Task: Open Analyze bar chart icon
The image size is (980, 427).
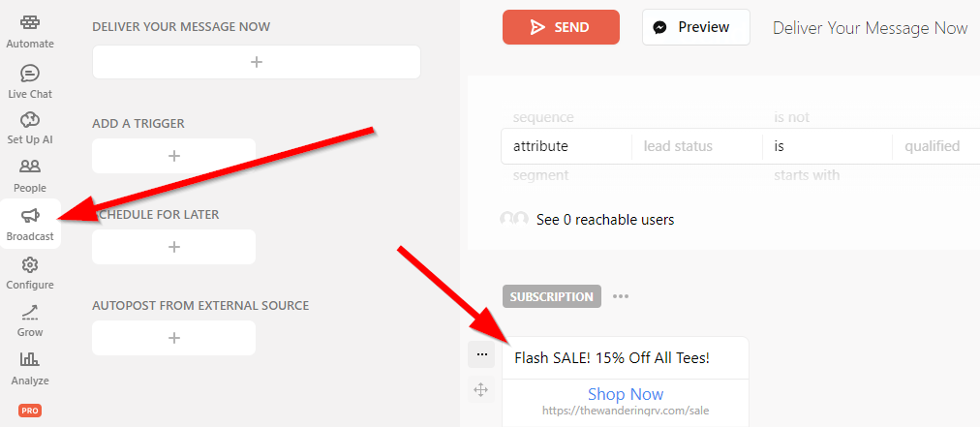Action: (30, 359)
